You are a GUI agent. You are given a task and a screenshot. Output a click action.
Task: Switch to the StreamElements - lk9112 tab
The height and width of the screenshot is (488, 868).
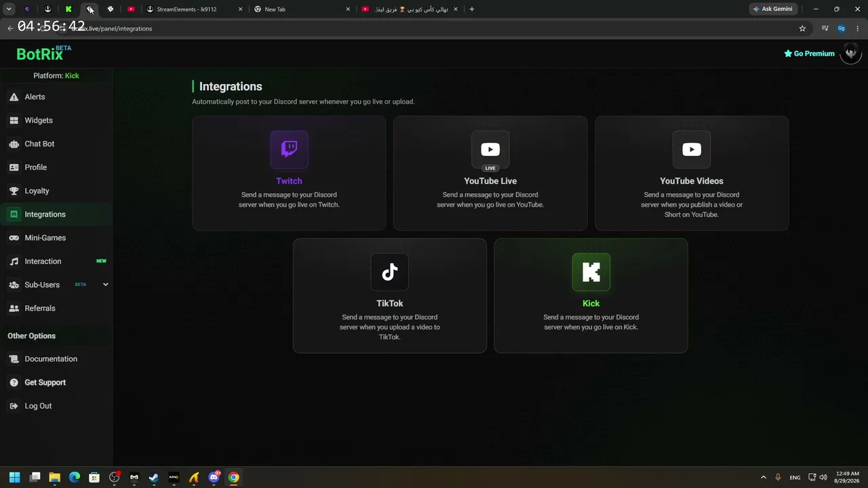(x=195, y=9)
